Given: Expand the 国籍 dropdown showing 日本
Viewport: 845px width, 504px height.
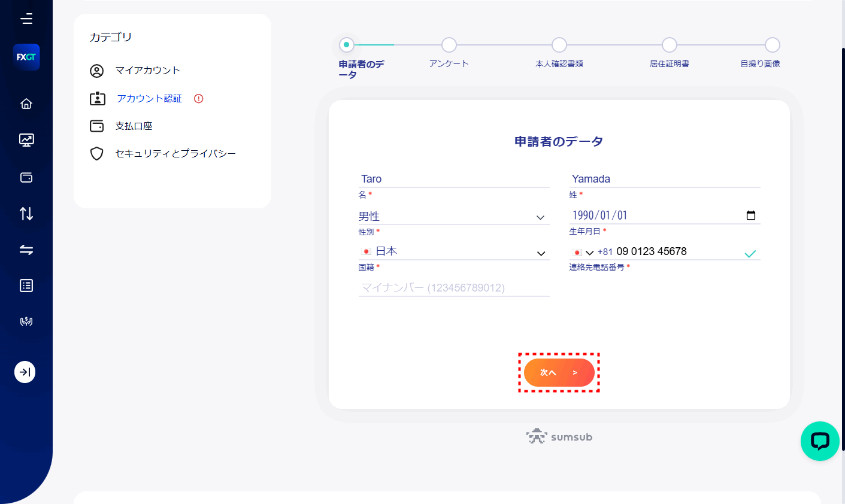Looking at the screenshot, I should [x=454, y=252].
